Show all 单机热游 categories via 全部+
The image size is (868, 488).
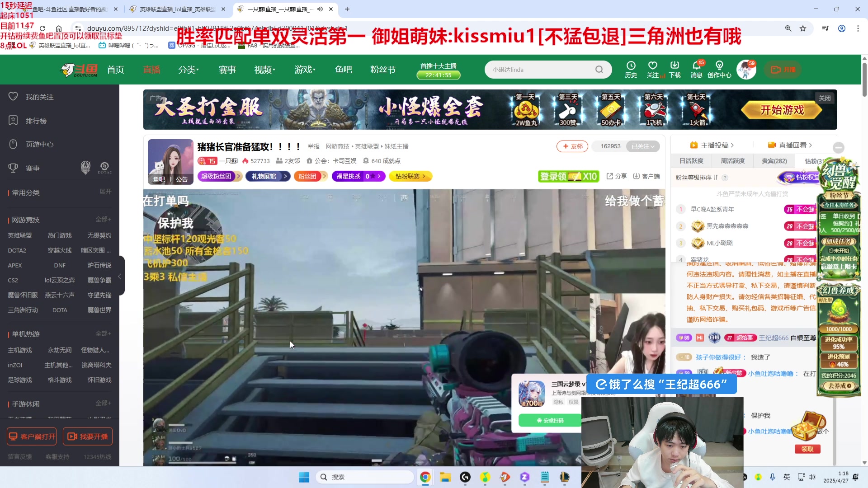(x=104, y=333)
